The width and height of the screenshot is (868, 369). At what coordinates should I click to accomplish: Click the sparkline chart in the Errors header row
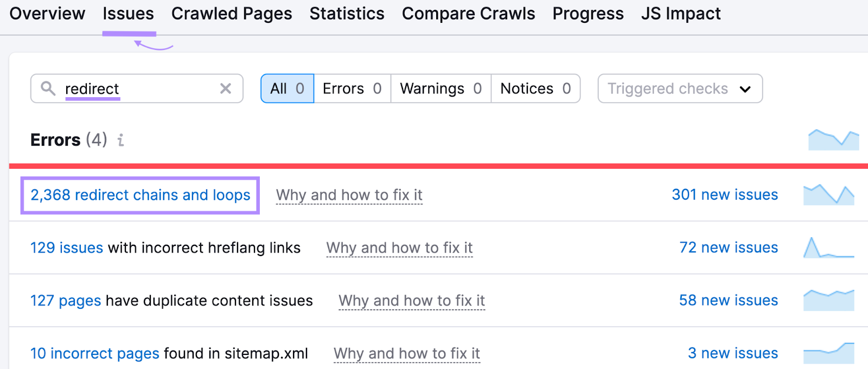[834, 139]
